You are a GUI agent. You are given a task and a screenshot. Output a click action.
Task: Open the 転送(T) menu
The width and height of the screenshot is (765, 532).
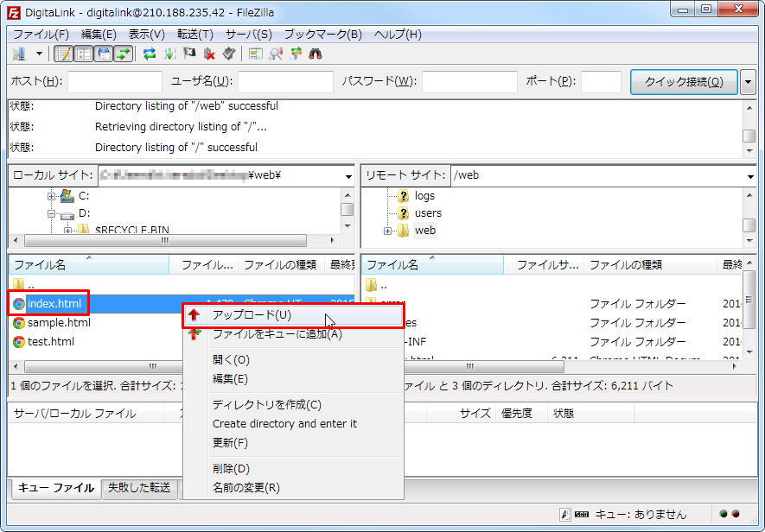(x=195, y=35)
